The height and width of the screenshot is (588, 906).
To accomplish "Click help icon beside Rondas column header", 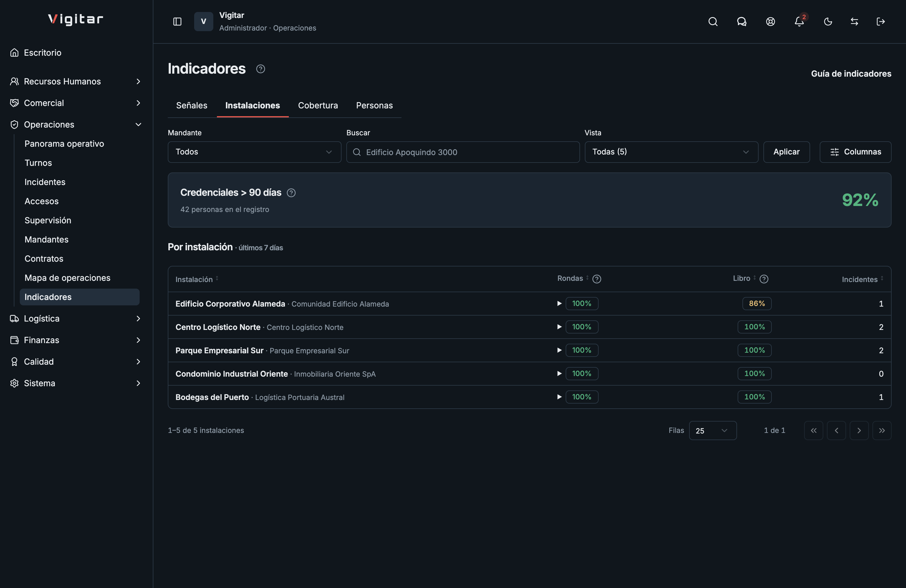I will (597, 279).
